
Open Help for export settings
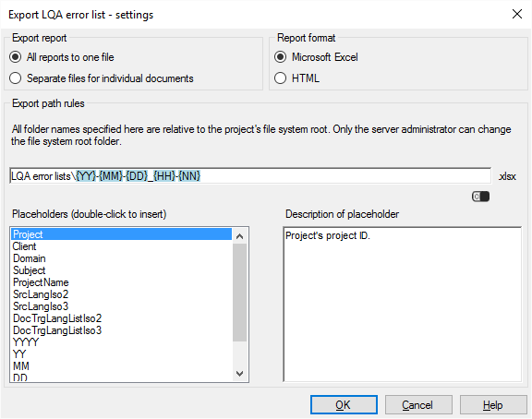tap(493, 405)
